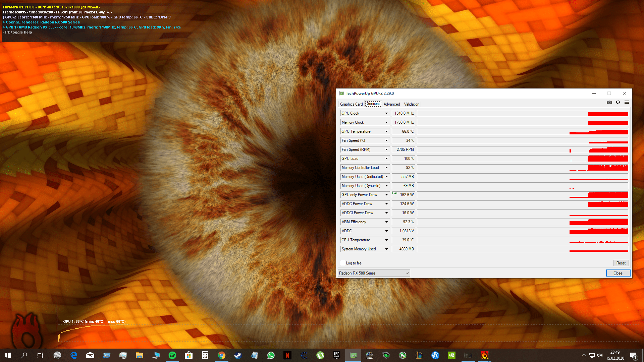644x362 pixels.
Task: Open the Validation tab
Action: (x=412, y=104)
